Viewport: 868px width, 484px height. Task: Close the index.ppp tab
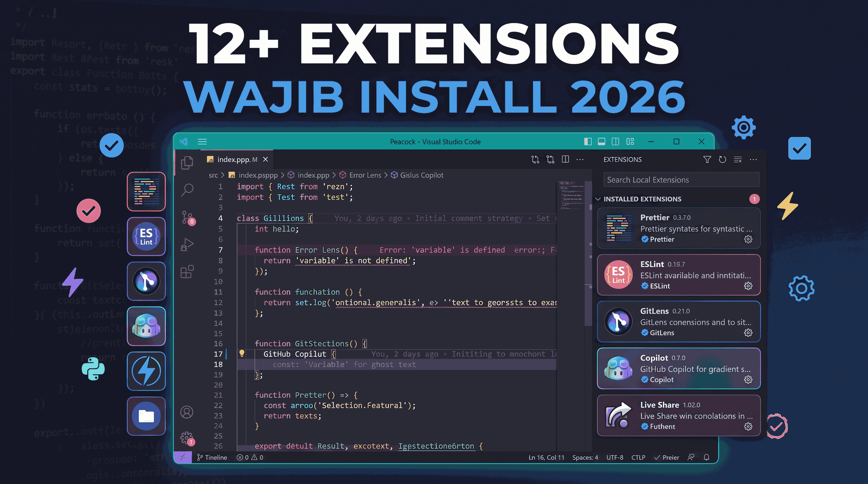point(266,159)
